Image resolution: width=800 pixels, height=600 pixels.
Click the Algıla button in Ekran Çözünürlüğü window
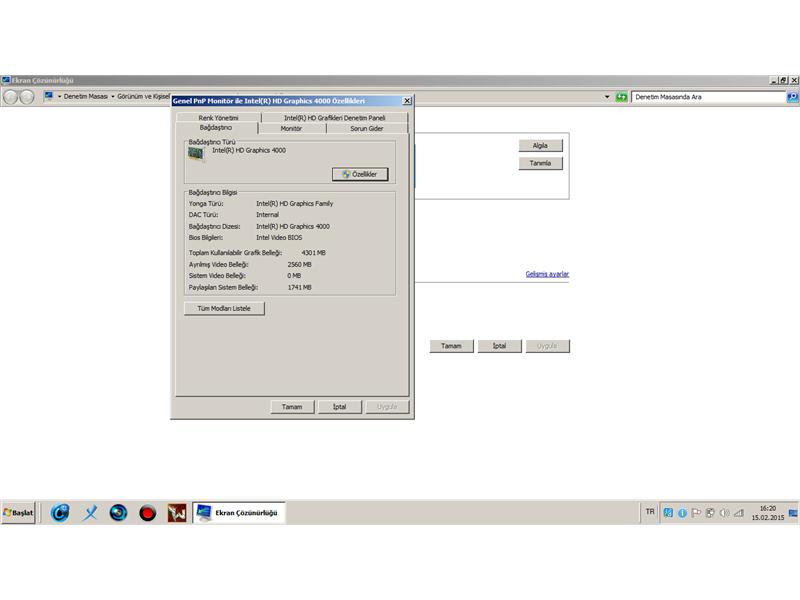pos(540,145)
